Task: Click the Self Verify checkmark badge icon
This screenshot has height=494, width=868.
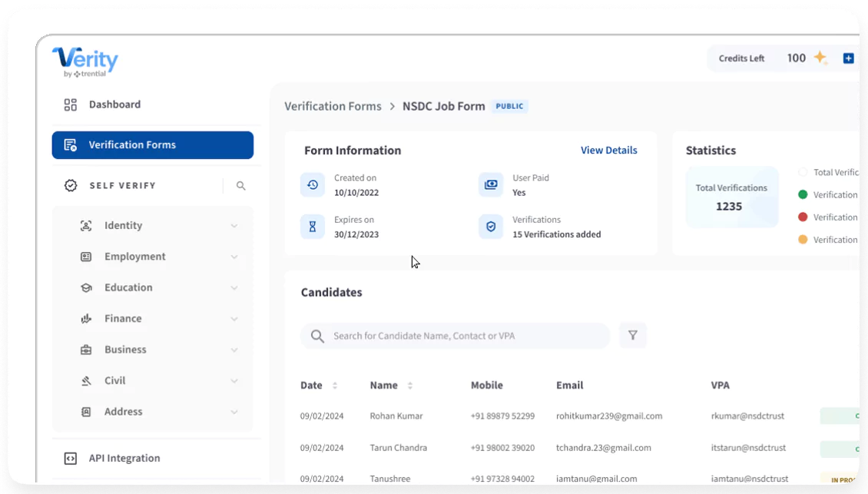Action: [71, 186]
